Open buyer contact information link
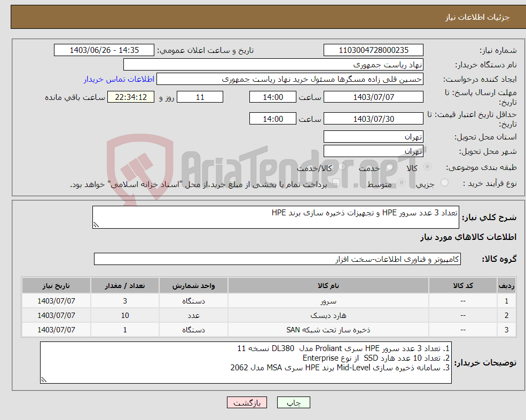The image size is (526, 420). click(119, 79)
